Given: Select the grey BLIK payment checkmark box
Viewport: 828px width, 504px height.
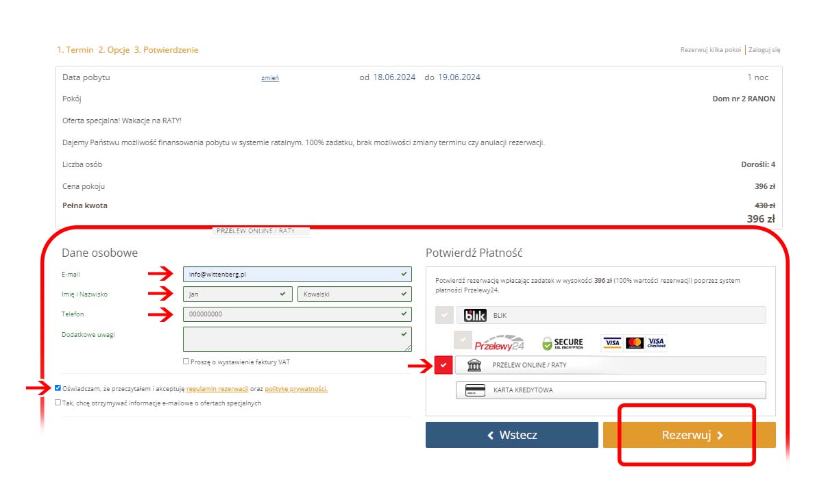Looking at the screenshot, I should tap(443, 315).
